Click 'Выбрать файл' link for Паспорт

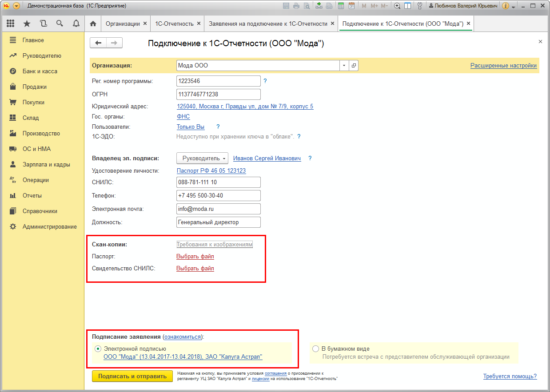click(x=195, y=257)
